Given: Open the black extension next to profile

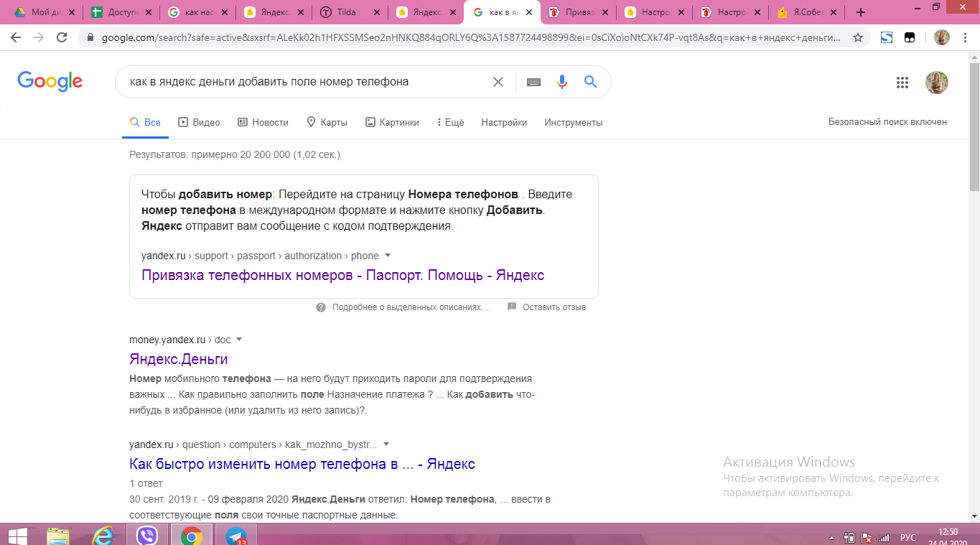Looking at the screenshot, I should pyautogui.click(x=910, y=37).
